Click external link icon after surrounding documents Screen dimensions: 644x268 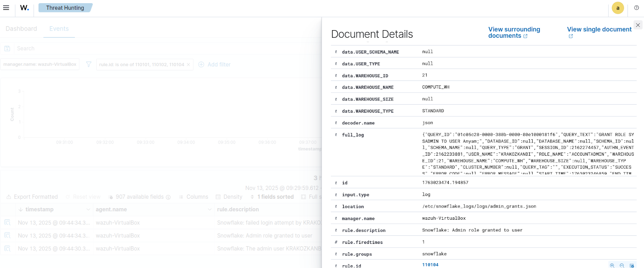(525, 36)
